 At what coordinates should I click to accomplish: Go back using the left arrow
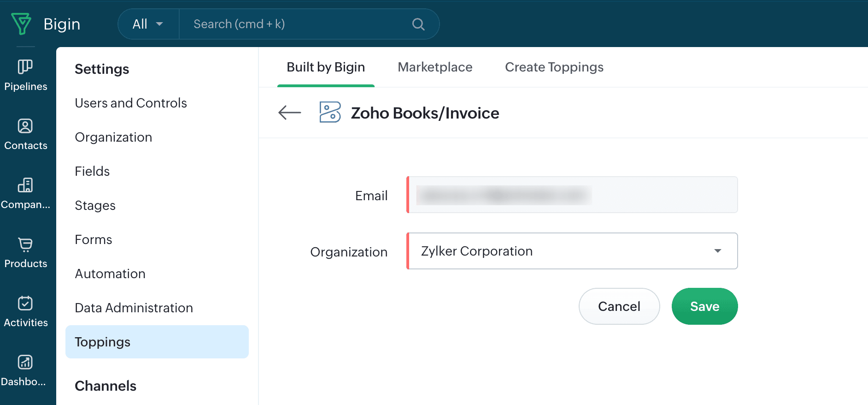[289, 113]
